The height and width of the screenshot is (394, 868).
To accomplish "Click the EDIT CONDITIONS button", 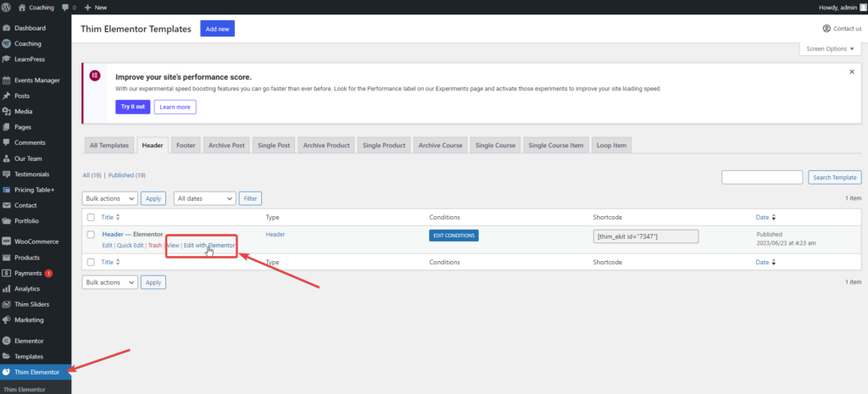I will tap(454, 236).
